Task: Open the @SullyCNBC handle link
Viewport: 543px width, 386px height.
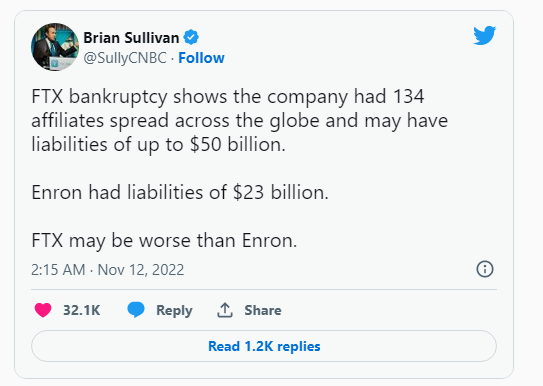Action: [125, 58]
